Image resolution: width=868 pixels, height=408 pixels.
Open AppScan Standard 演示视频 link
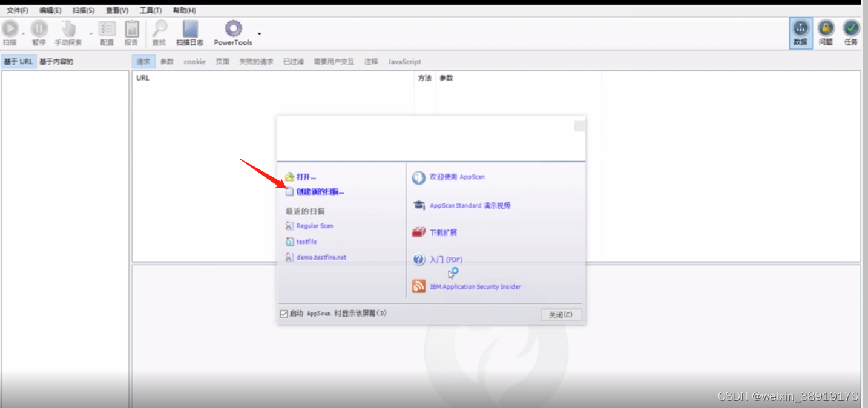coord(470,205)
